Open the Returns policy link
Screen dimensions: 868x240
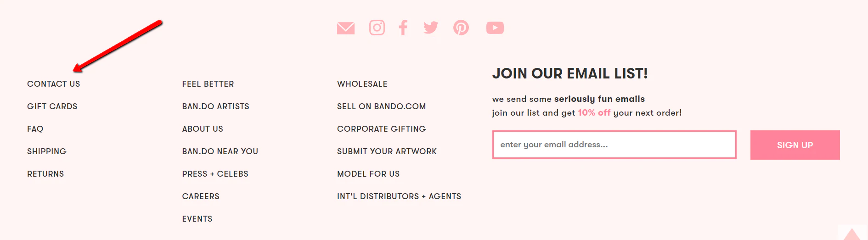pyautogui.click(x=45, y=174)
